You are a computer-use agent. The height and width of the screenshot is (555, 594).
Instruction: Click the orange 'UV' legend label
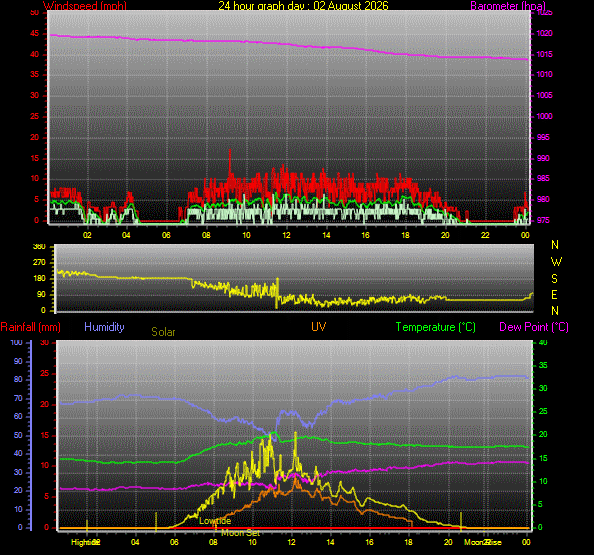(x=319, y=327)
